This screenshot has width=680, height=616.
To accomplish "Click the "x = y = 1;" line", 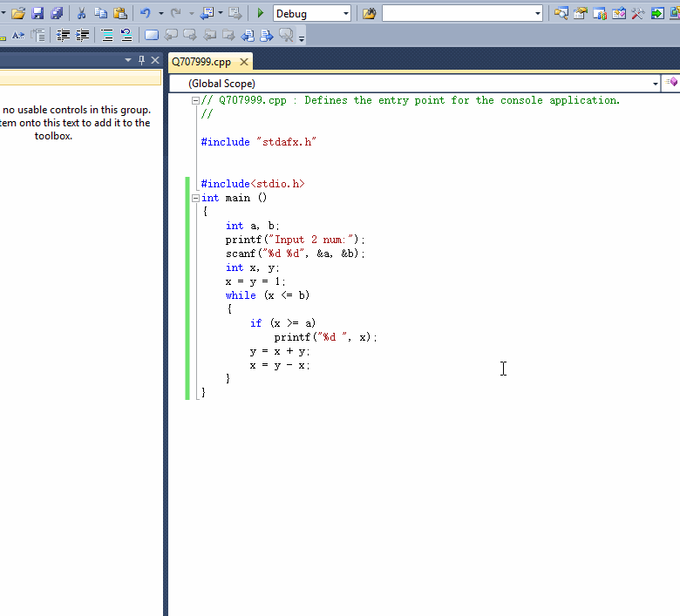I will [x=255, y=281].
